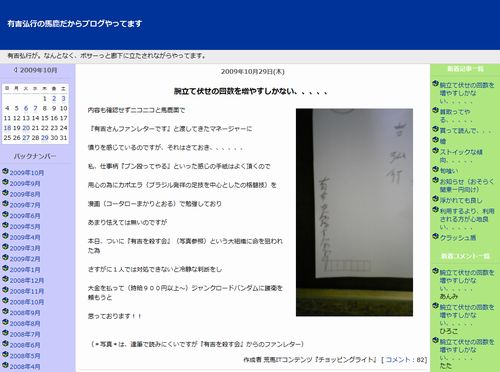Click the previous month arrow beside 2009年10月
The image size is (500, 372).
pyautogui.click(x=15, y=70)
